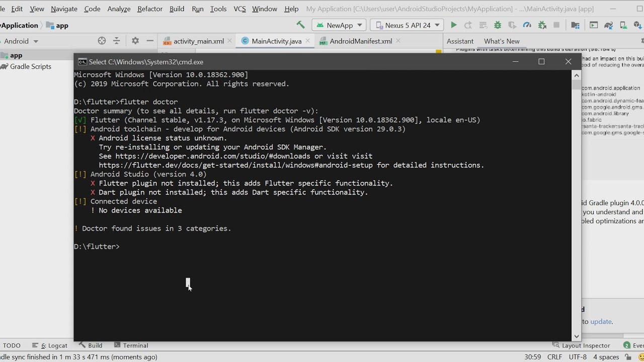Open the Edit menu
The image size is (644, 362).
click(17, 9)
